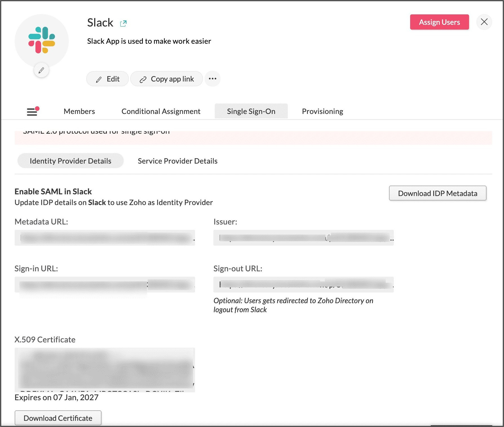Select the Sign-in URL field

point(105,285)
